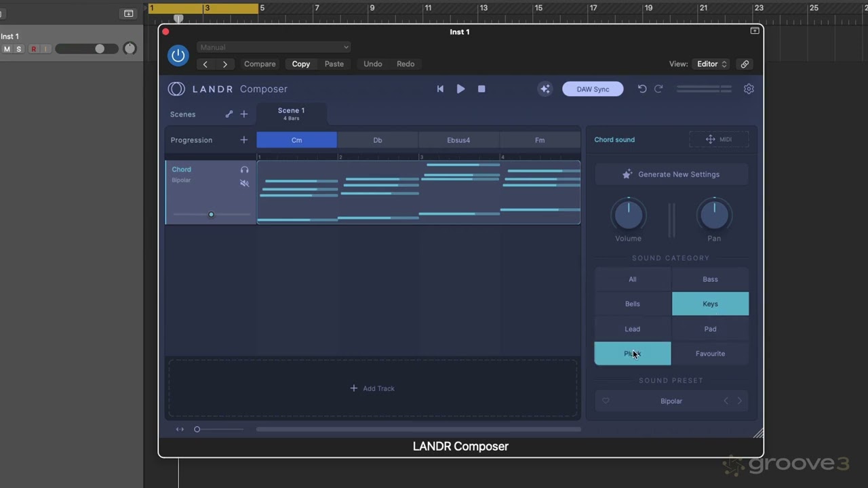Go to next sound preset

[740, 401]
